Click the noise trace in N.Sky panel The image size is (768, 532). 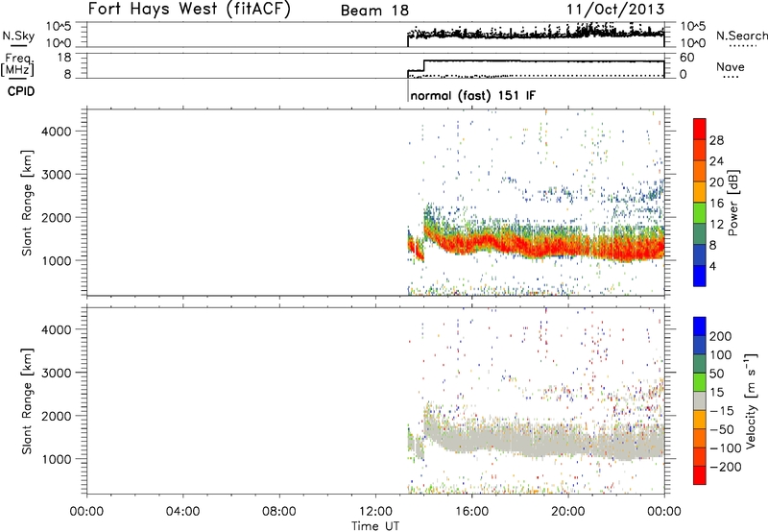coord(536,34)
